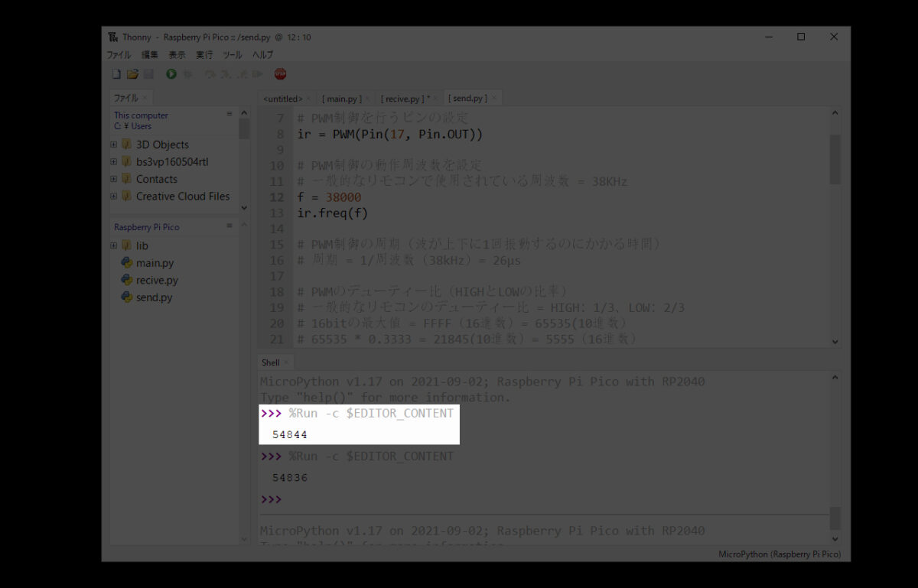Click the code editor vertical scrollbar

tap(835, 159)
